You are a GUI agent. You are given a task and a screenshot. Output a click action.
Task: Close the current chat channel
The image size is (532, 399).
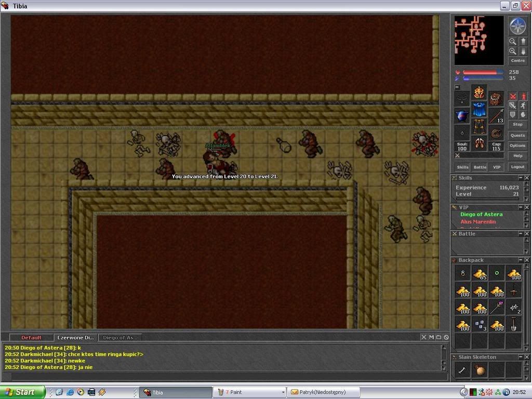coord(423,337)
